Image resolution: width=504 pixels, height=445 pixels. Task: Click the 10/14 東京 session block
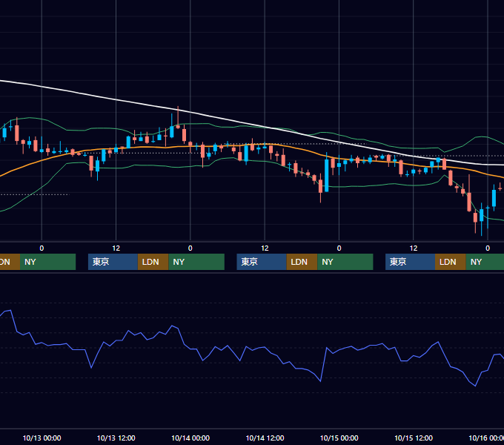click(x=262, y=262)
